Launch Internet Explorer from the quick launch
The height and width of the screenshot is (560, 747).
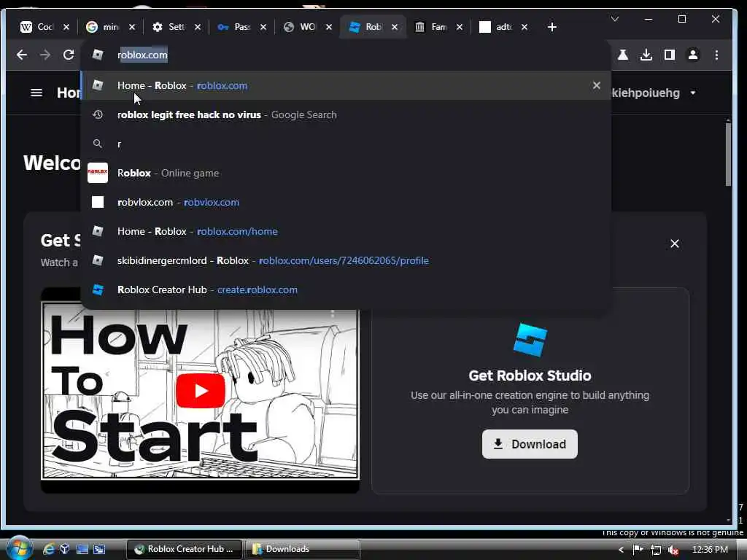pyautogui.click(x=49, y=549)
